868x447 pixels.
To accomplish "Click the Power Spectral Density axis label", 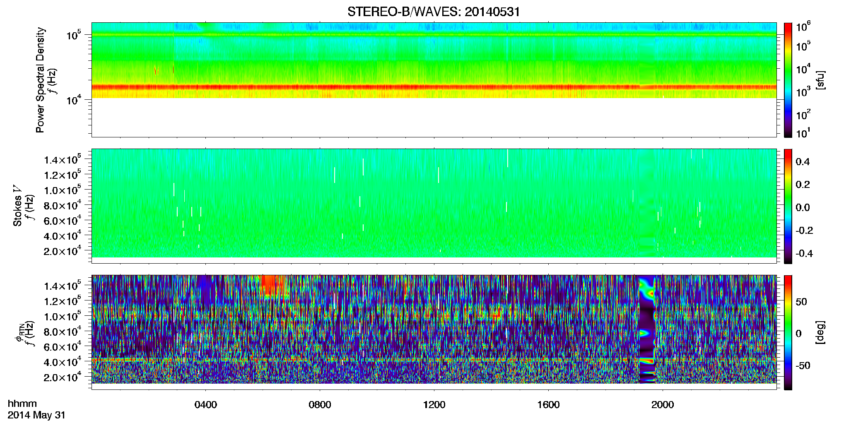I will click(40, 80).
